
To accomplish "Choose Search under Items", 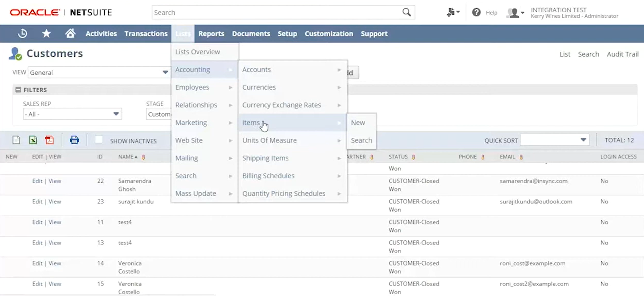I will coord(361,140).
